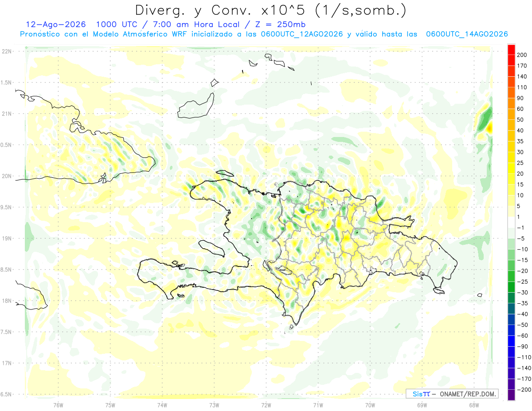Screen dimensions: 532x411
Task: Click the '6.5N' latitude label
Action: pos(7,394)
